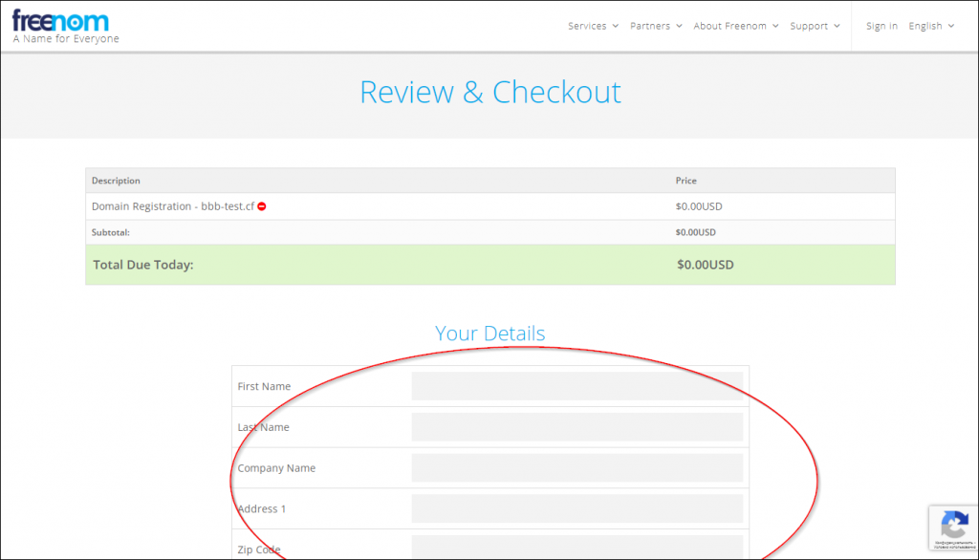Open the Partners dropdown menu
This screenshot has width=979, height=560.
[x=656, y=26]
